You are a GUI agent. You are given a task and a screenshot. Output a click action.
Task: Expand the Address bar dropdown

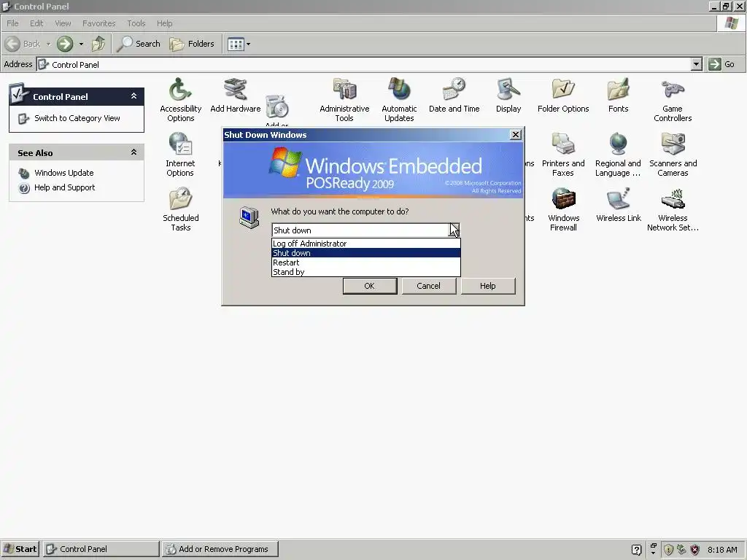[x=696, y=64]
